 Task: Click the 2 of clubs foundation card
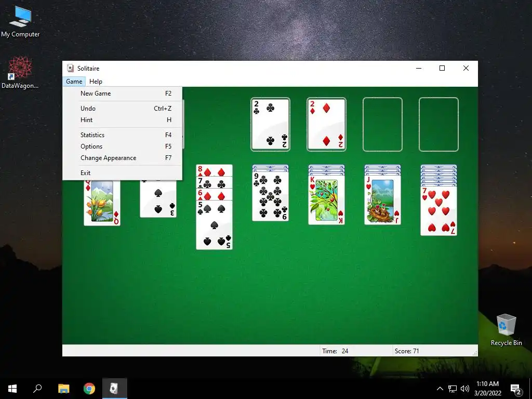pos(270,124)
